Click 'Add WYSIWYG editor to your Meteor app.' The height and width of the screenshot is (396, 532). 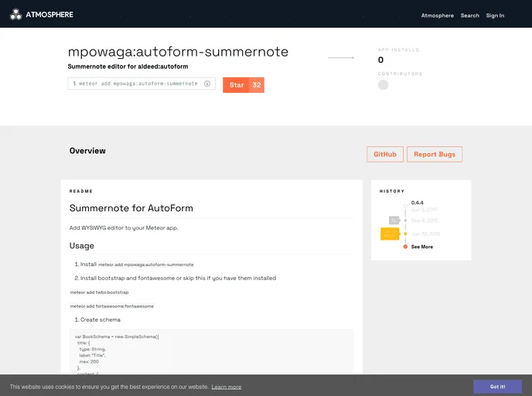click(x=124, y=227)
